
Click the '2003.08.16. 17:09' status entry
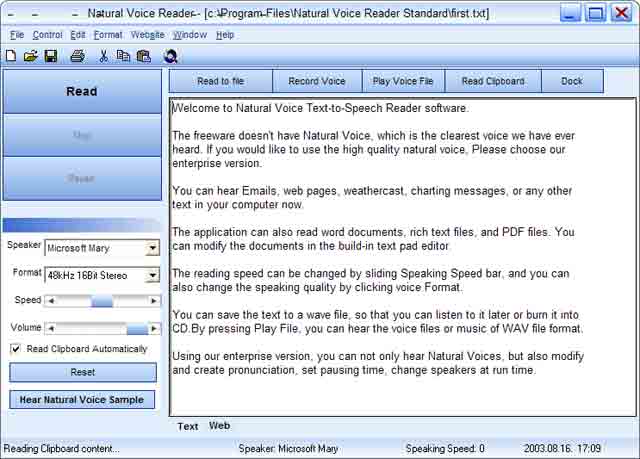(562, 448)
